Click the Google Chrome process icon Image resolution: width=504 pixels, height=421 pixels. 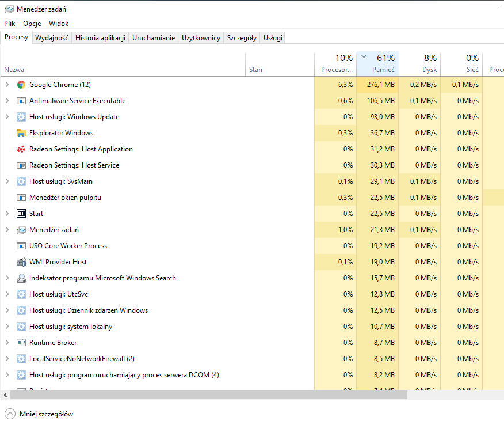(21, 85)
